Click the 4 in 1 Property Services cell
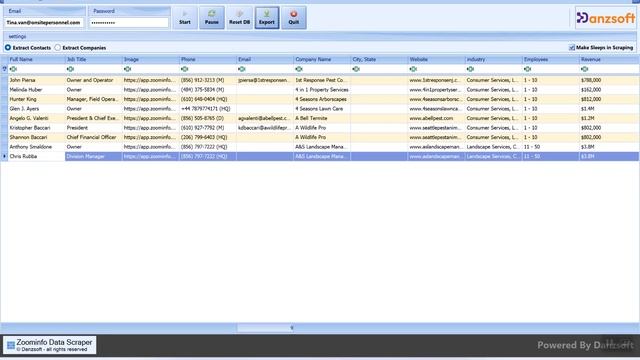Image resolution: width=640 pixels, height=360 pixels. point(322,90)
